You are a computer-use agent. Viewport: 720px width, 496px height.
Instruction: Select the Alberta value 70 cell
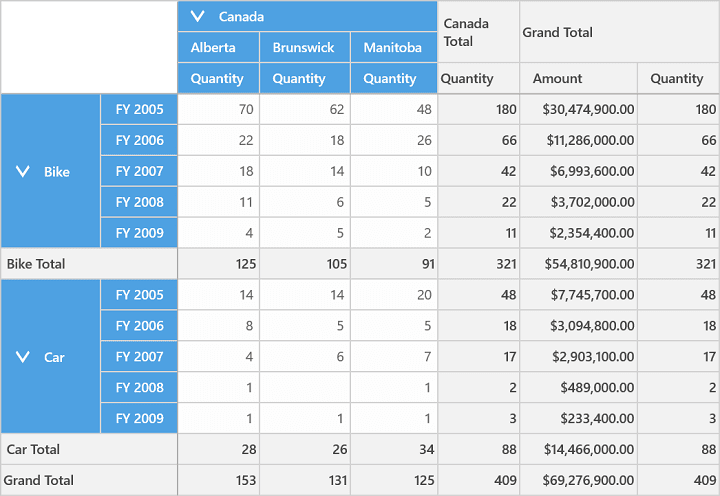(x=219, y=109)
